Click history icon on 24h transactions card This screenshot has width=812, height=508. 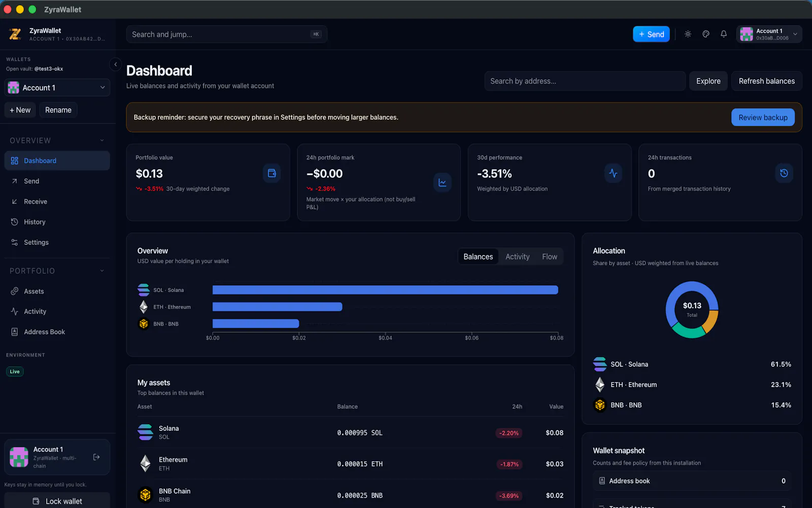pos(784,173)
